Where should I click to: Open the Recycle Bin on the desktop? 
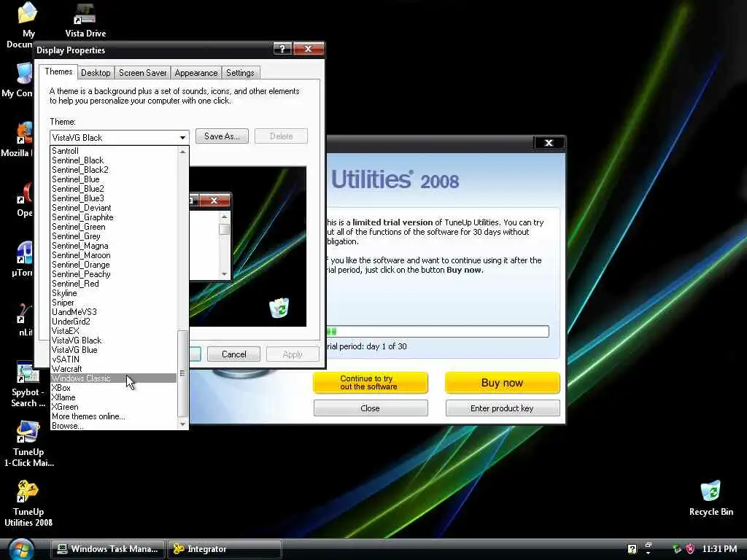(711, 491)
